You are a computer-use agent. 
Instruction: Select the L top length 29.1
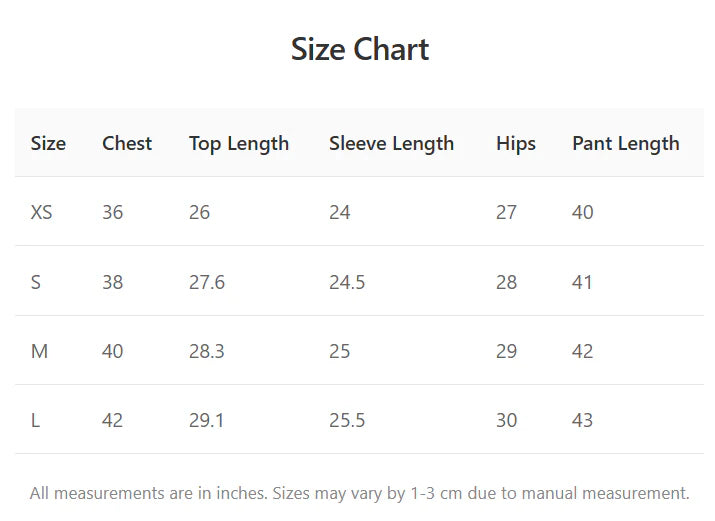pos(207,420)
